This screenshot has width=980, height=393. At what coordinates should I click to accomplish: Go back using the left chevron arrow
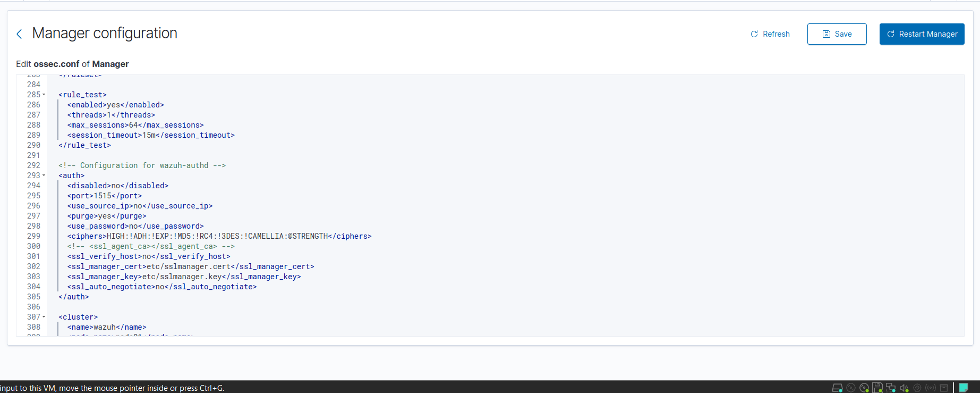[19, 34]
